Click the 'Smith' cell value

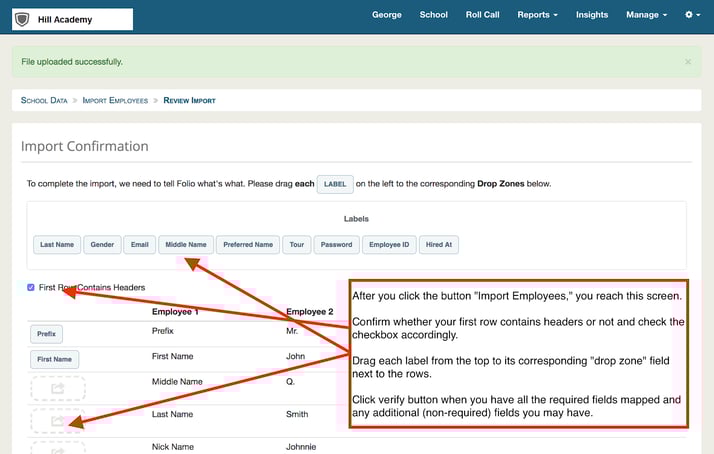pos(297,414)
